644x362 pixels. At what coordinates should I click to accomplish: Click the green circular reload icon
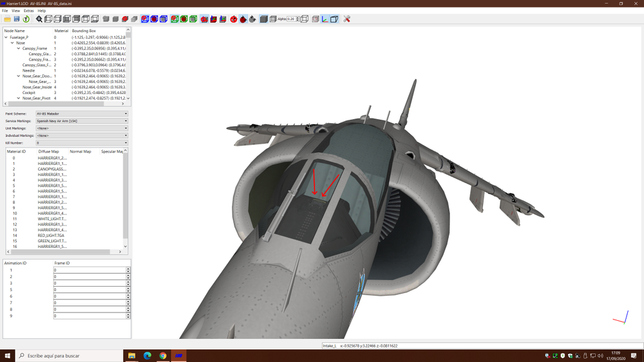pyautogui.click(x=26, y=19)
